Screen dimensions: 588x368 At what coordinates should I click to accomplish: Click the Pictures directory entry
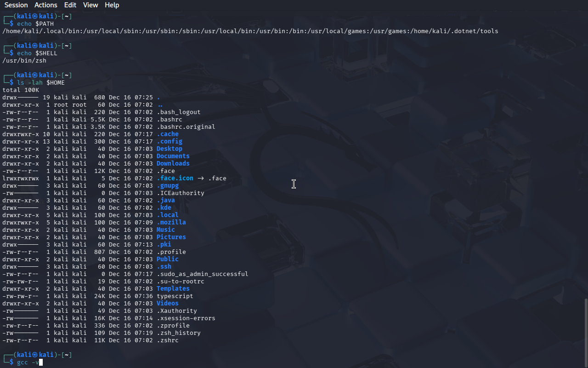click(x=171, y=237)
